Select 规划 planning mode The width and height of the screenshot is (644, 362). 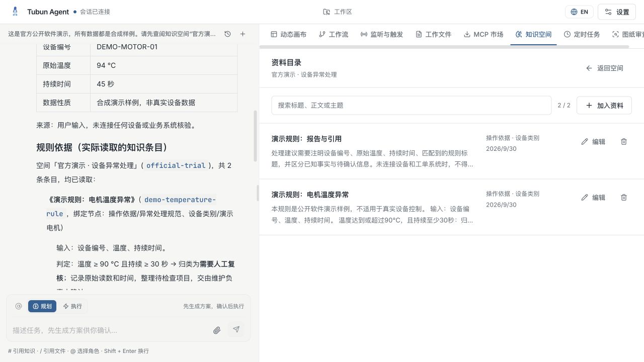(42, 306)
